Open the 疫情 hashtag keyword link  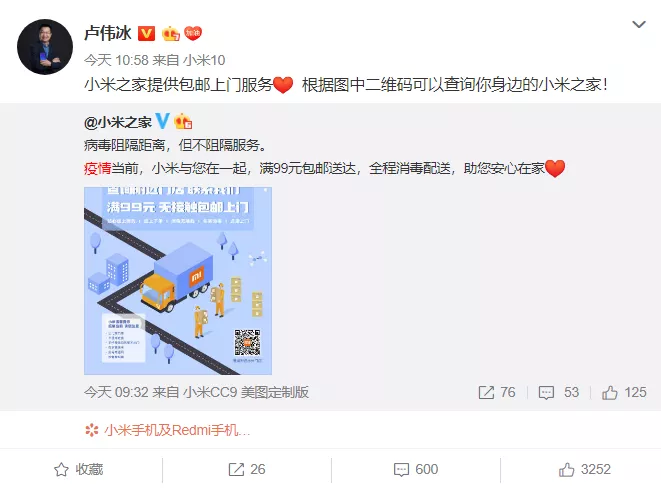coord(97,168)
